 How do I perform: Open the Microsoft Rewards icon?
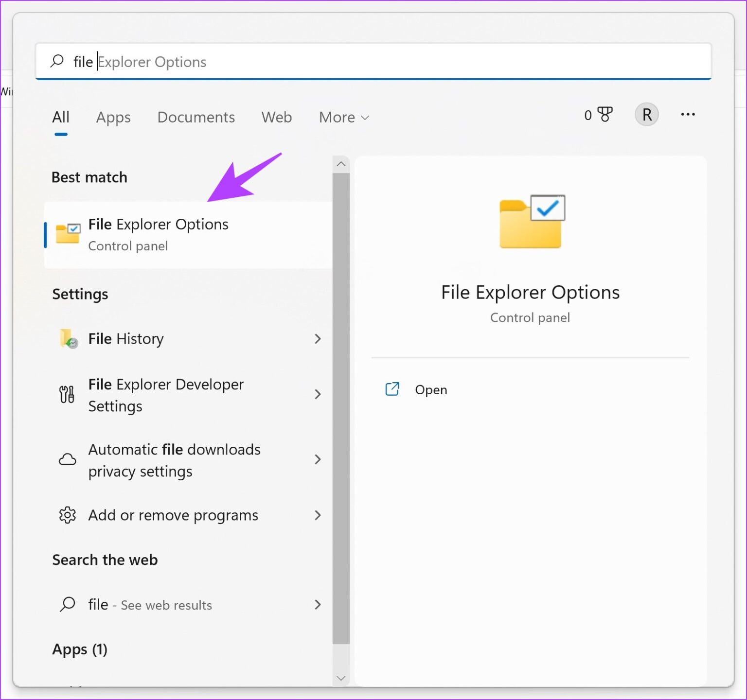(x=605, y=115)
